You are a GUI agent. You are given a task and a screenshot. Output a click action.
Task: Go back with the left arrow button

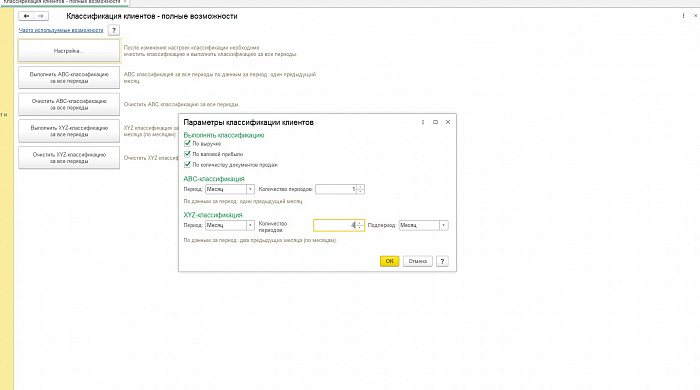pyautogui.click(x=26, y=16)
